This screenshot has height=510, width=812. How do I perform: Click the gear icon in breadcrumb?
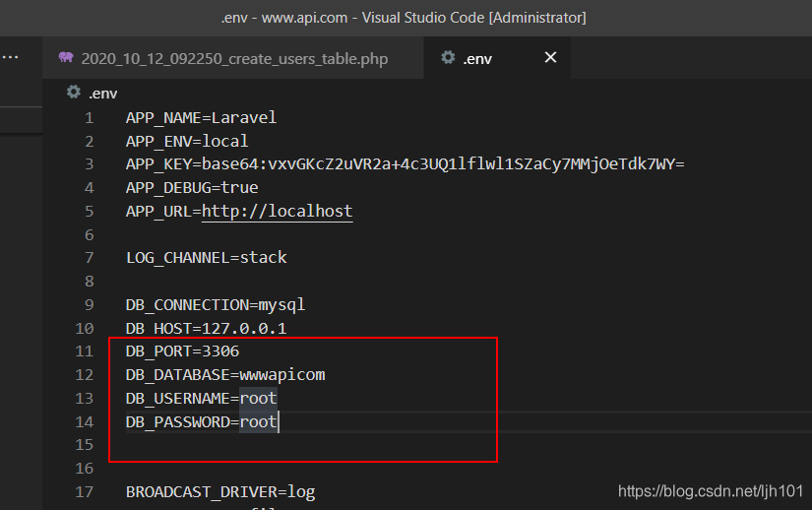74,93
